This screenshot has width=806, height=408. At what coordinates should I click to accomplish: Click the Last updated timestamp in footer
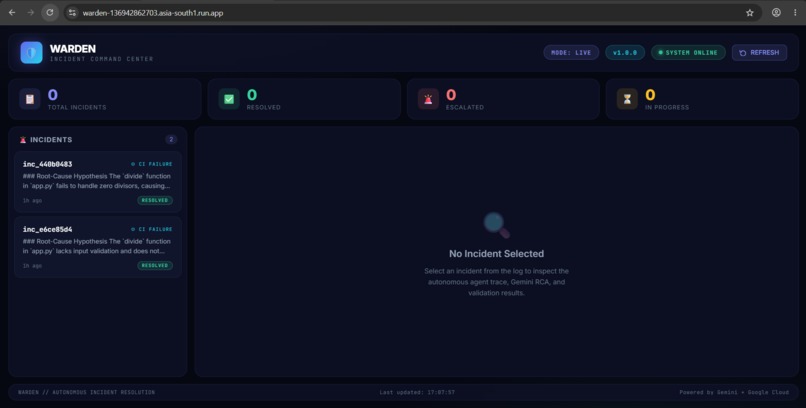[x=417, y=393]
